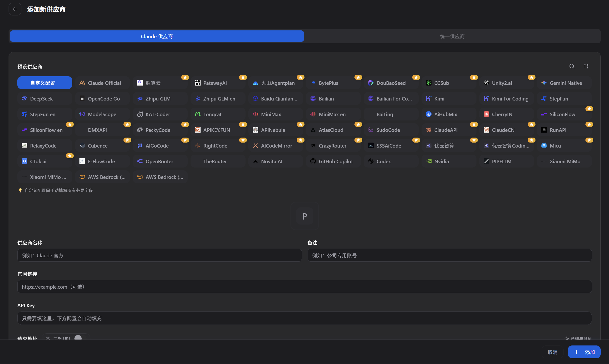609x364 pixels.
Task: Pick the RightCode preset
Action: click(x=218, y=146)
